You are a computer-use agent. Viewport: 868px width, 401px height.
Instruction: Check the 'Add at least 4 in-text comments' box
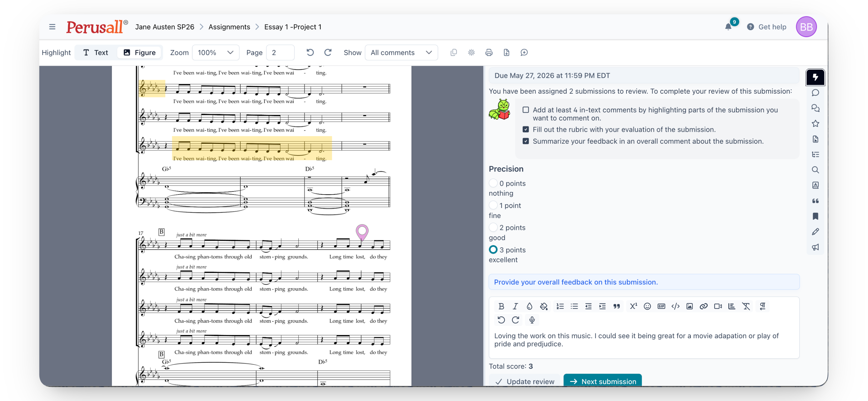pyautogui.click(x=526, y=110)
